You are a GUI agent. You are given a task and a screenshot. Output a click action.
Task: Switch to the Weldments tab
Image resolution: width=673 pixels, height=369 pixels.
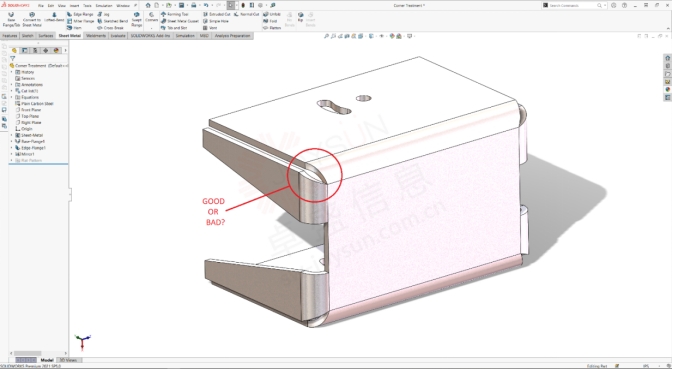pyautogui.click(x=96, y=36)
